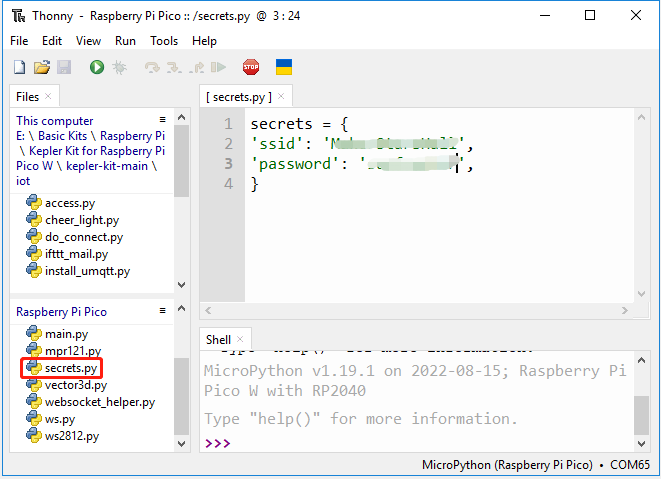The width and height of the screenshot is (661, 479).
Task: Run current script with green play icon
Action: pyautogui.click(x=97, y=67)
